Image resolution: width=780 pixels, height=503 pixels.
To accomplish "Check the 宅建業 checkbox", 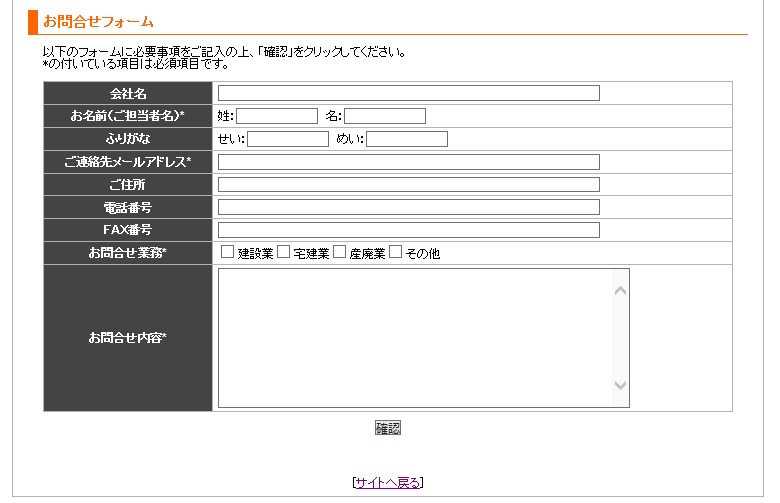I will [x=284, y=252].
